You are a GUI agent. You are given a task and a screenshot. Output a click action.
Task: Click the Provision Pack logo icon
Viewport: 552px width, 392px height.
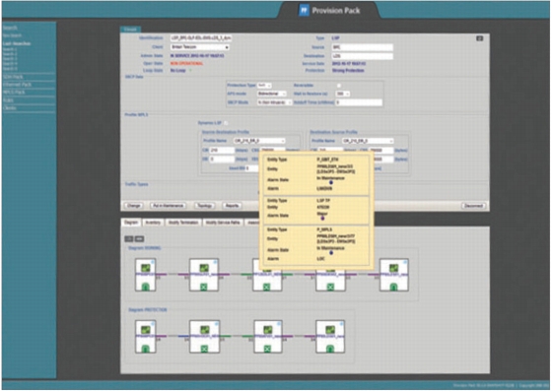click(304, 10)
